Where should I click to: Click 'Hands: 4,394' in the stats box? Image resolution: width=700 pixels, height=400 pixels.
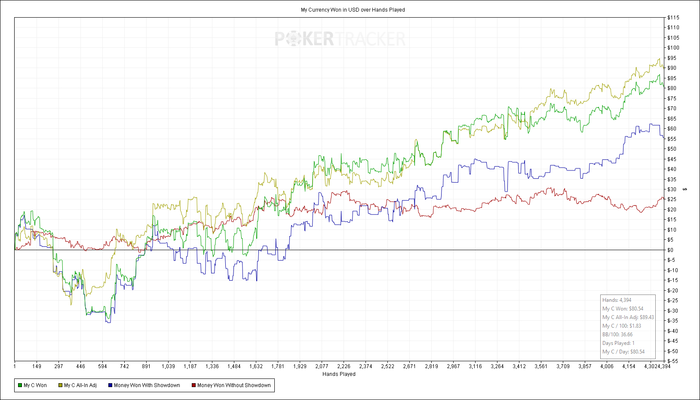tap(617, 300)
